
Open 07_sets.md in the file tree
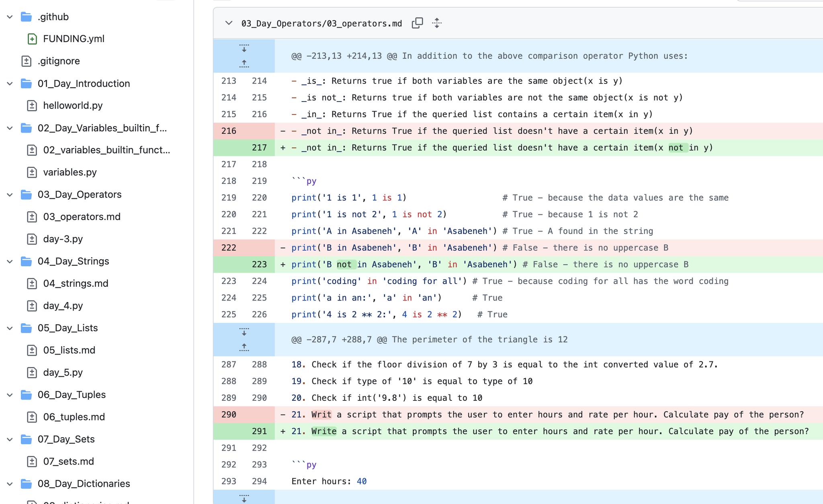[x=69, y=461]
